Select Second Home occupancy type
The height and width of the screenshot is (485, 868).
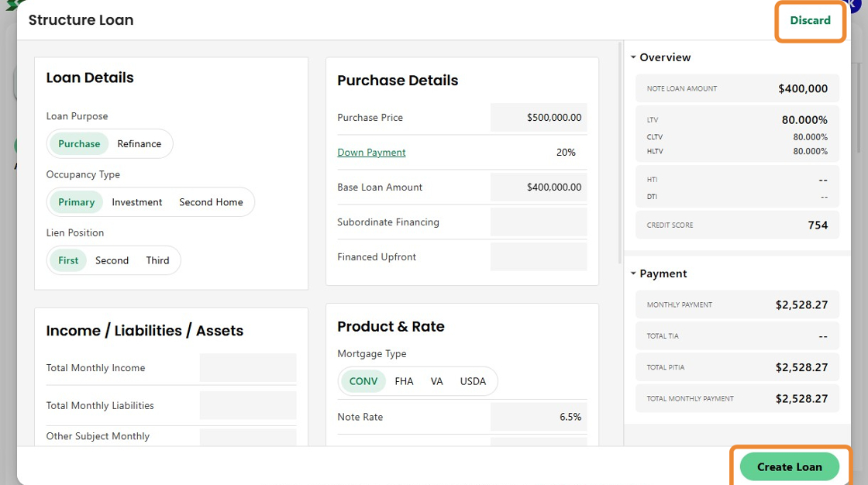(x=211, y=202)
